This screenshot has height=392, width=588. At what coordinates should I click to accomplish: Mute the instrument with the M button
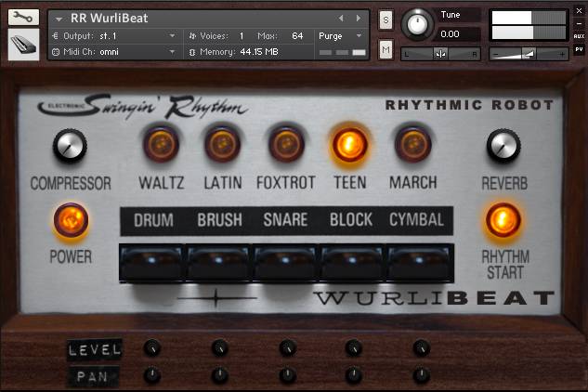tap(386, 49)
